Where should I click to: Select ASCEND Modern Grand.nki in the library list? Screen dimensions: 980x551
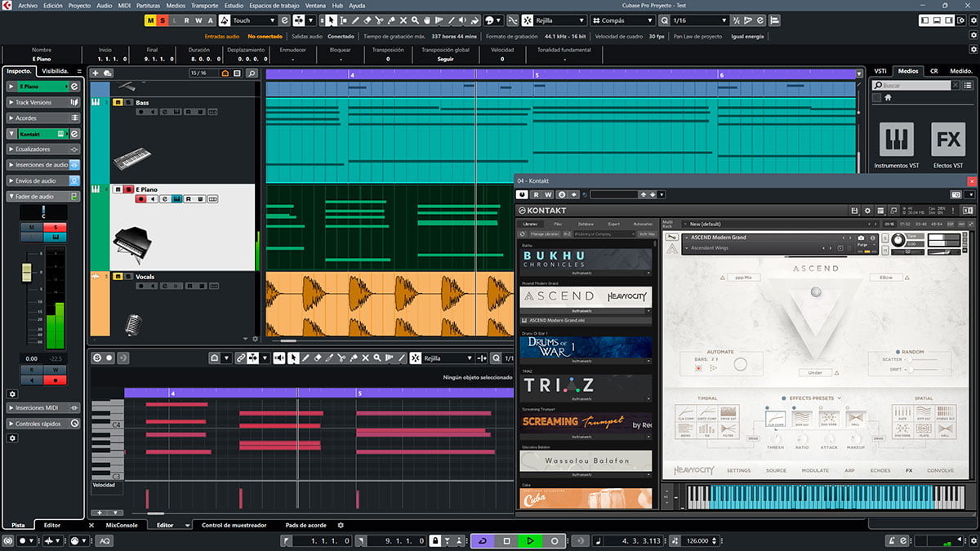[x=586, y=320]
